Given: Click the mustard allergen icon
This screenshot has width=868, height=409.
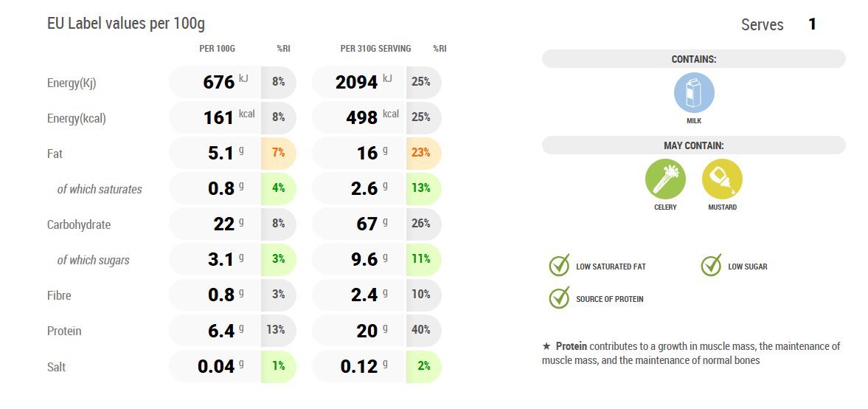Looking at the screenshot, I should point(722,179).
